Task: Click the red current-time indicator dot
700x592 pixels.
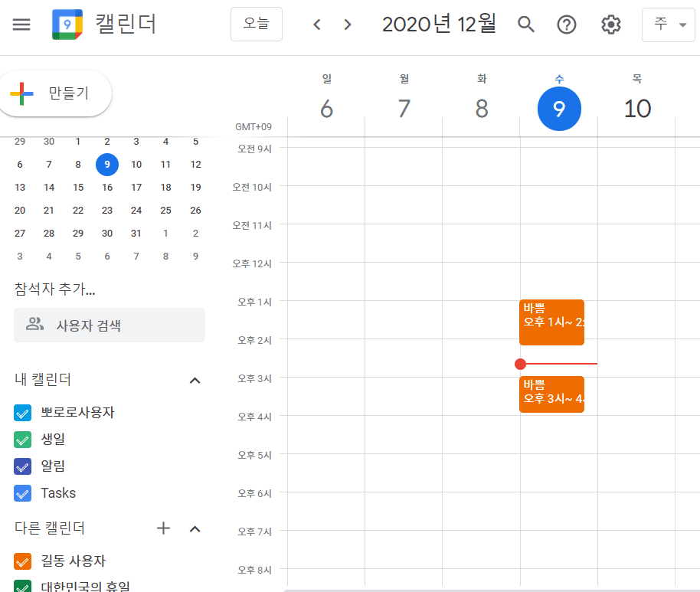Action: (x=520, y=365)
